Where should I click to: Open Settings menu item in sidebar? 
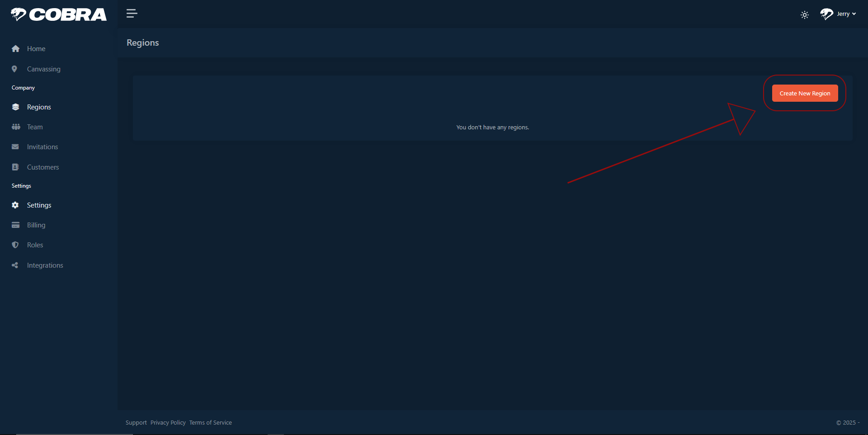coord(39,205)
